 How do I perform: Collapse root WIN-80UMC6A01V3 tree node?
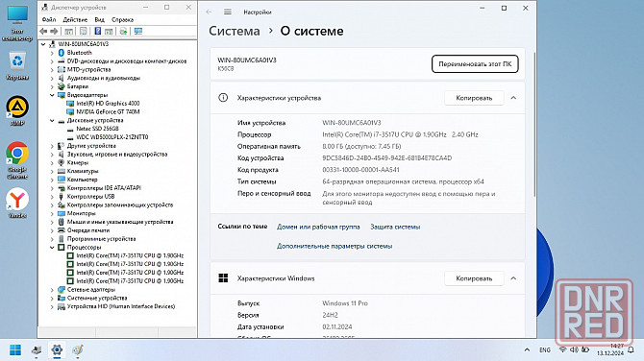point(43,44)
